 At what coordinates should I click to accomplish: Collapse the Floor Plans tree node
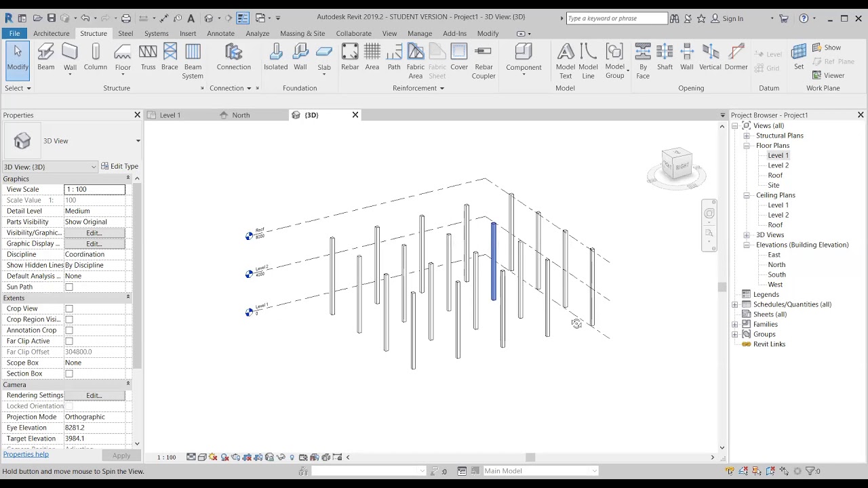(747, 145)
